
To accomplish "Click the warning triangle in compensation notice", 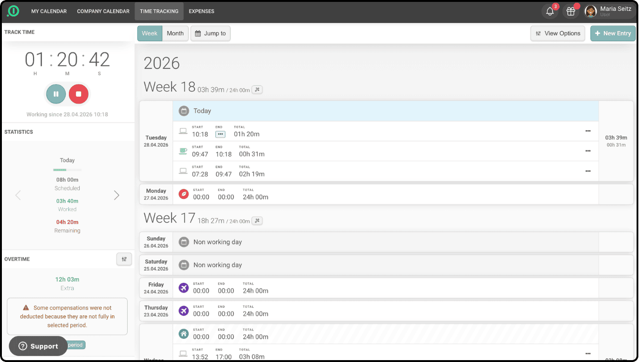I will (26, 308).
